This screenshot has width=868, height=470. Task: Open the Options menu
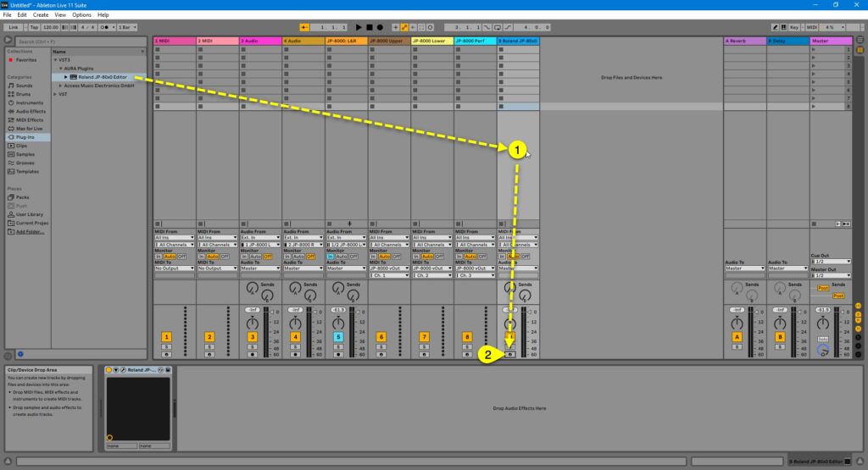(81, 15)
